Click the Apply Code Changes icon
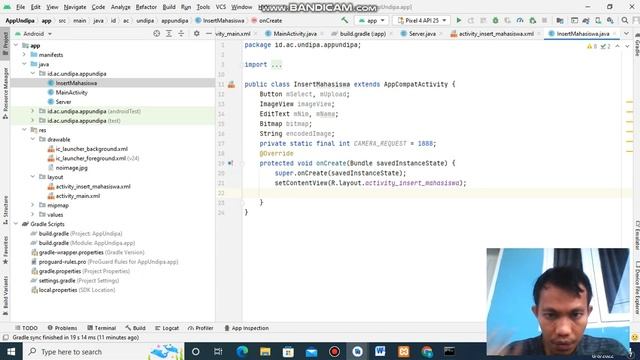 point(483,20)
